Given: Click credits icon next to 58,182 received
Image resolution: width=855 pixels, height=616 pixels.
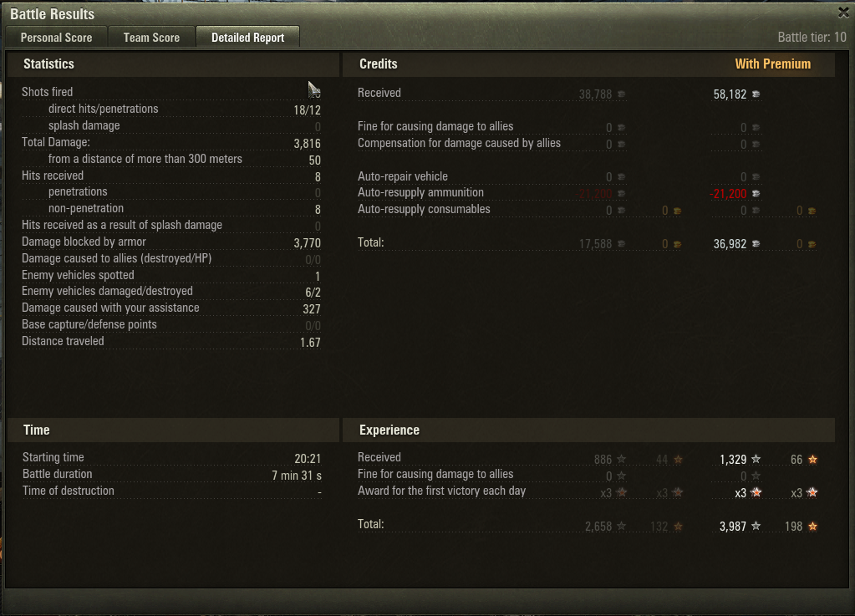Looking at the screenshot, I should (x=756, y=94).
